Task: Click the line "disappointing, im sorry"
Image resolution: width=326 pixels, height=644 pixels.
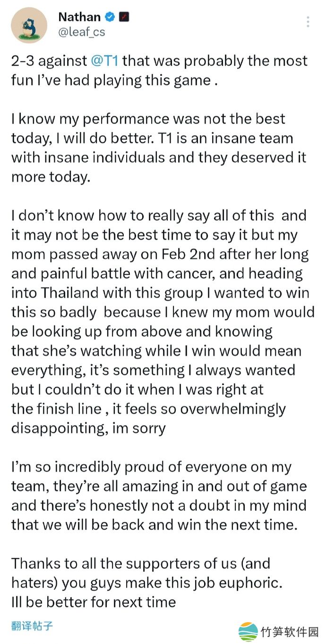Action: 88,428
